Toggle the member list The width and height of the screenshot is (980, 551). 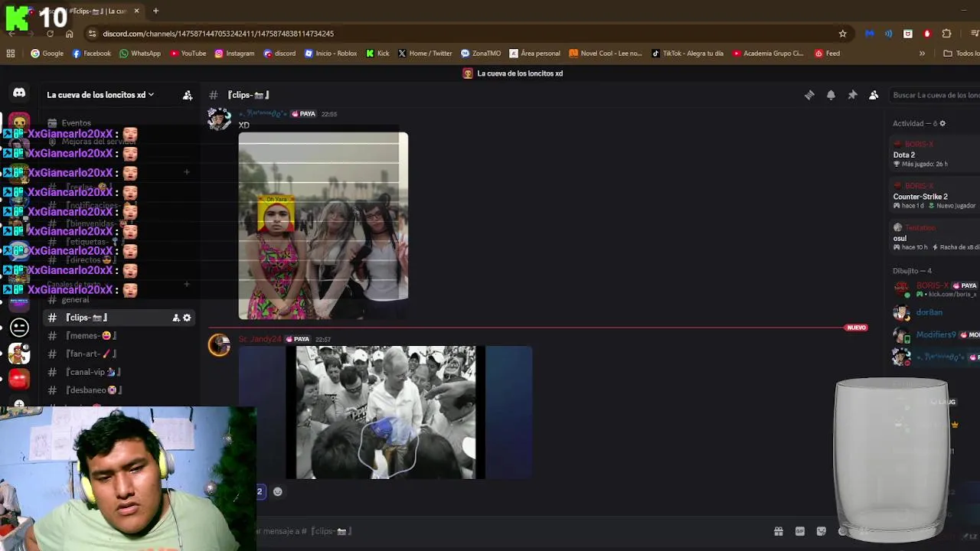pyautogui.click(x=874, y=95)
